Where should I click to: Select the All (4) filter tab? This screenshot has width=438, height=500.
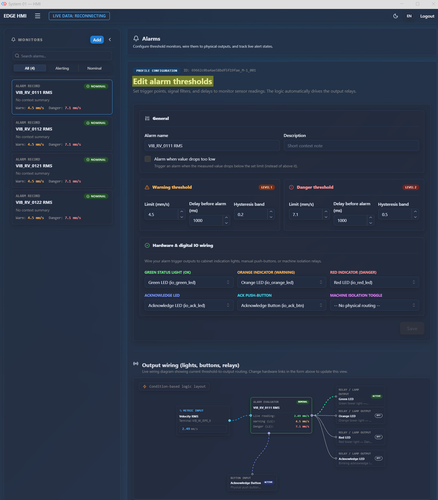point(30,68)
